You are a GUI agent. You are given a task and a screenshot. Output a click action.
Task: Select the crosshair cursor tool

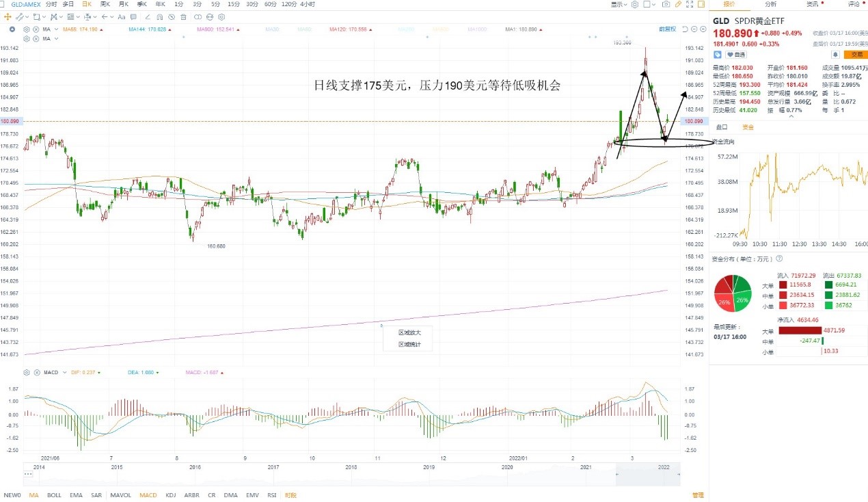pyautogui.click(x=8, y=17)
